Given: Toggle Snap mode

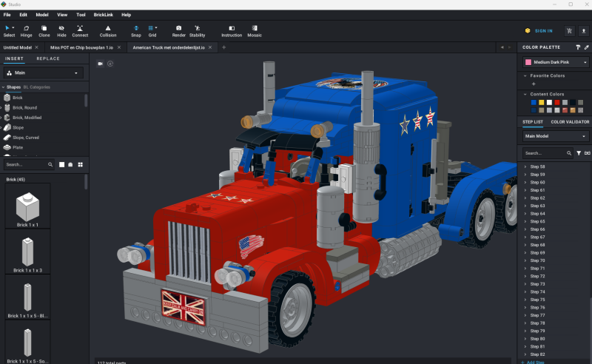Looking at the screenshot, I should (136, 30).
